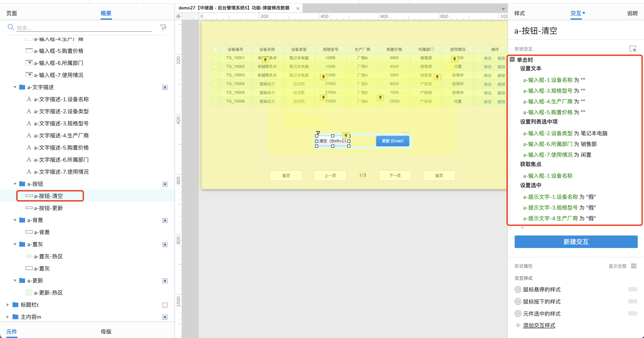Close the demo27 page tab
644x338 pixels.
click(298, 9)
